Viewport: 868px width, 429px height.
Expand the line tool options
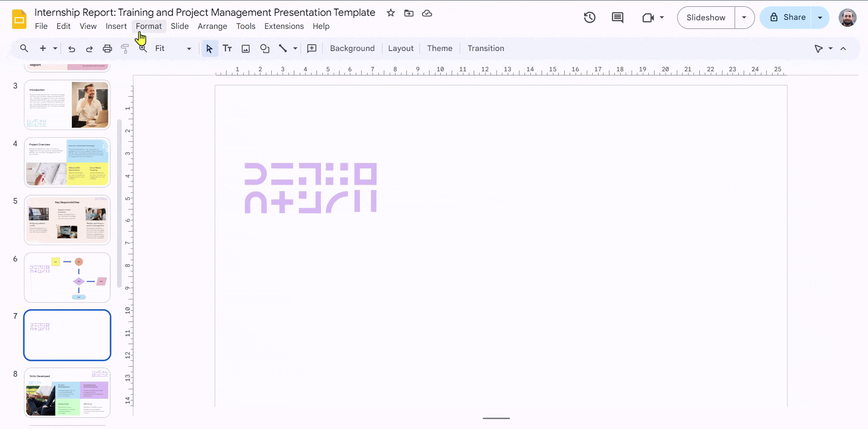tap(295, 48)
